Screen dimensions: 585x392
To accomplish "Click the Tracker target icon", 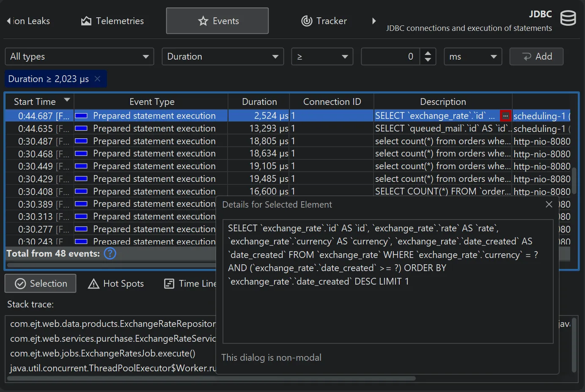I will coord(306,21).
